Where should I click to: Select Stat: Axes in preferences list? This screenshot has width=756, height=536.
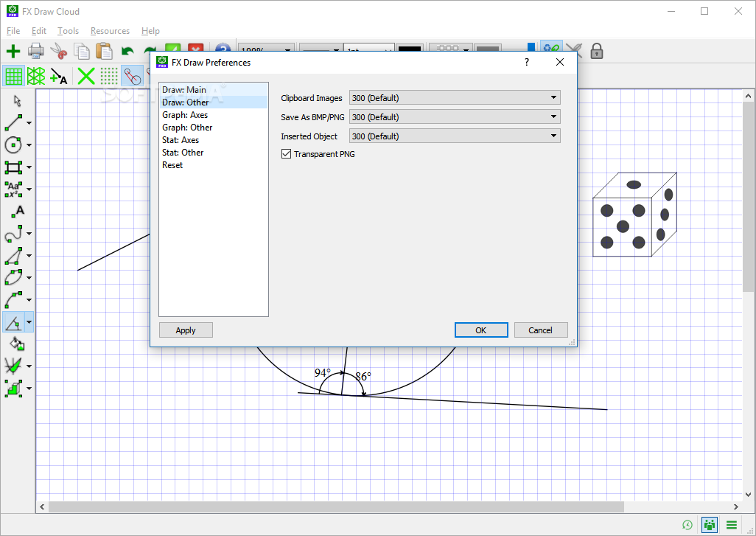point(214,140)
